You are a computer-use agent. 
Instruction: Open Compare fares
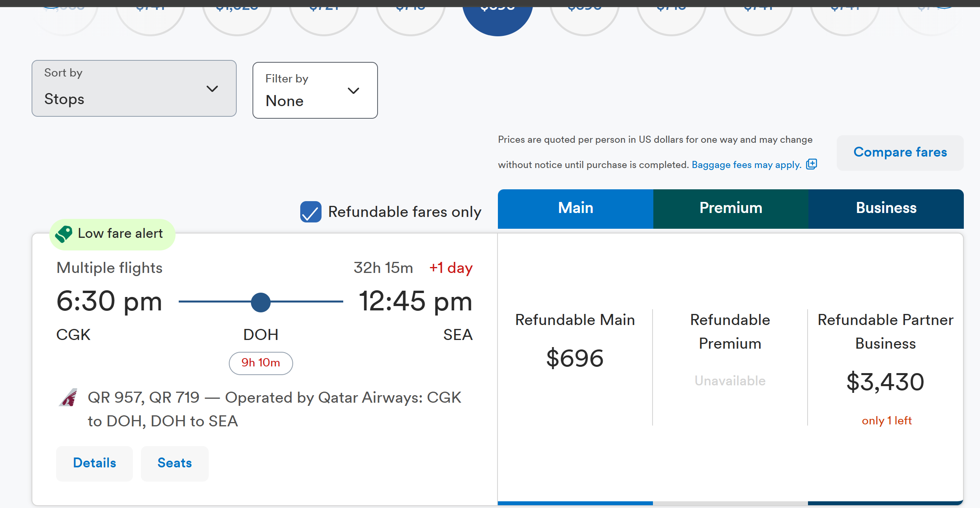tap(900, 153)
